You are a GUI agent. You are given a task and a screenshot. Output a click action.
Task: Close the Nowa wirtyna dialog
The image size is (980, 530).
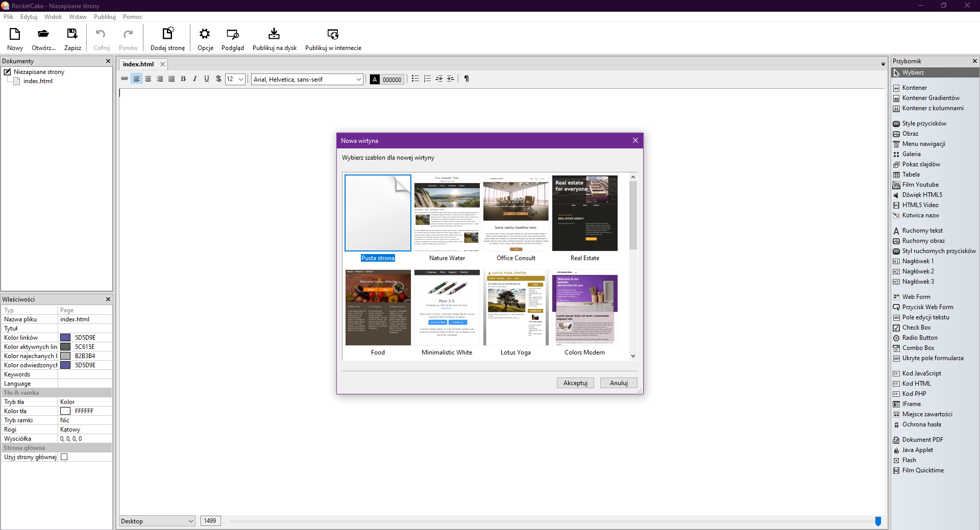pyautogui.click(x=635, y=140)
